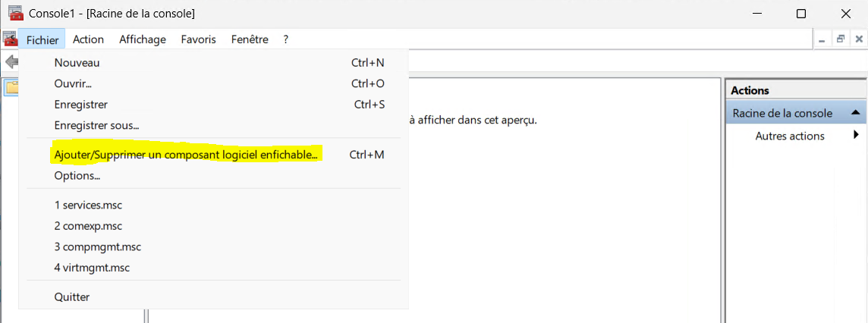Maximize the Console1 main window
The width and height of the screenshot is (868, 323).
pos(800,14)
